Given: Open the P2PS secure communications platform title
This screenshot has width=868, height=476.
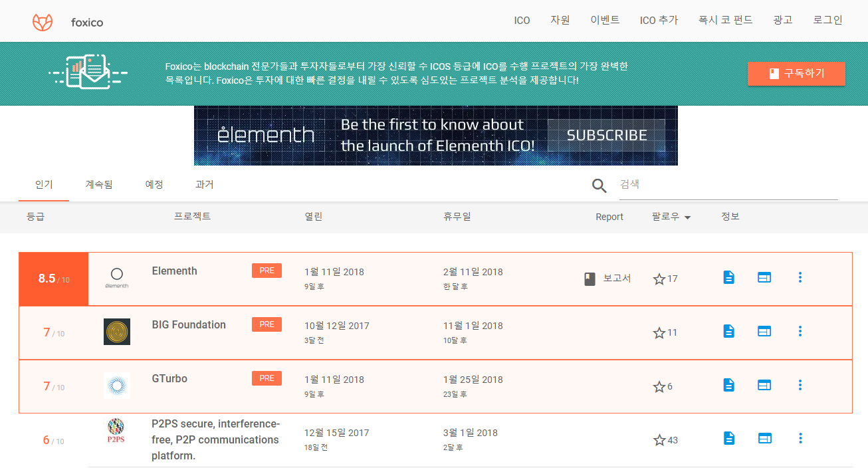Looking at the screenshot, I should coord(216,439).
